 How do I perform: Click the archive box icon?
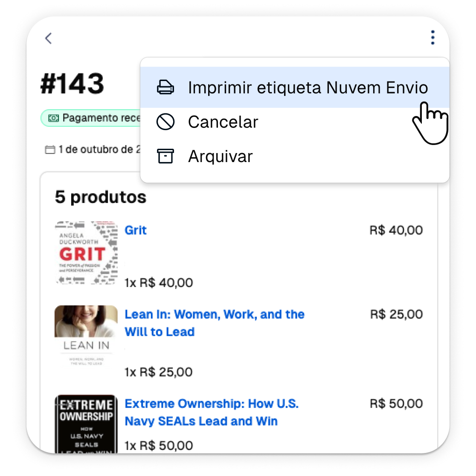click(165, 156)
